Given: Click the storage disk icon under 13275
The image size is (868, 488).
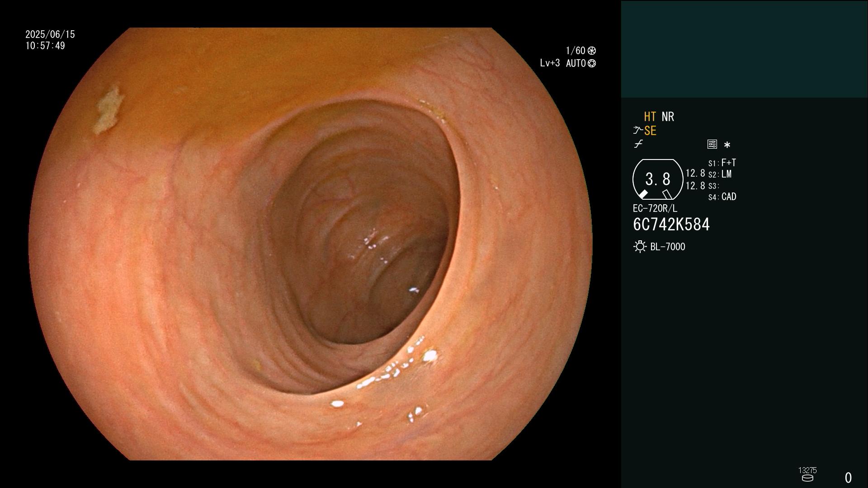Looking at the screenshot, I should (x=807, y=478).
